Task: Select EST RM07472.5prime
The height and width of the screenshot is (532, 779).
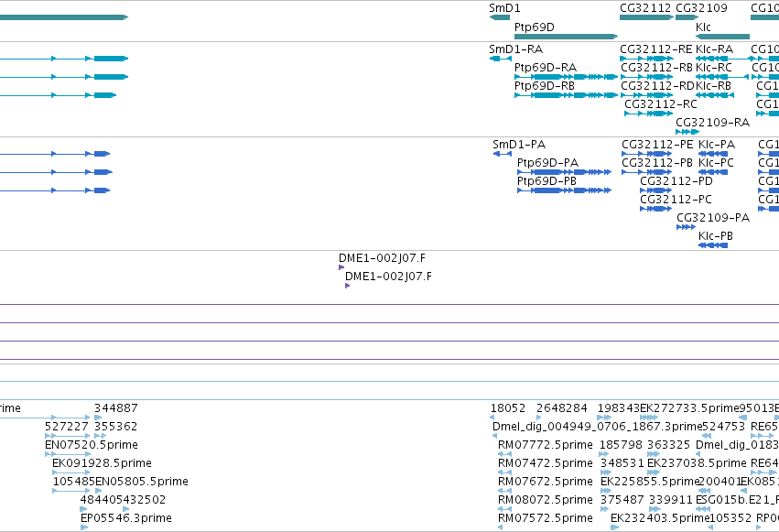Action: click(x=504, y=472)
